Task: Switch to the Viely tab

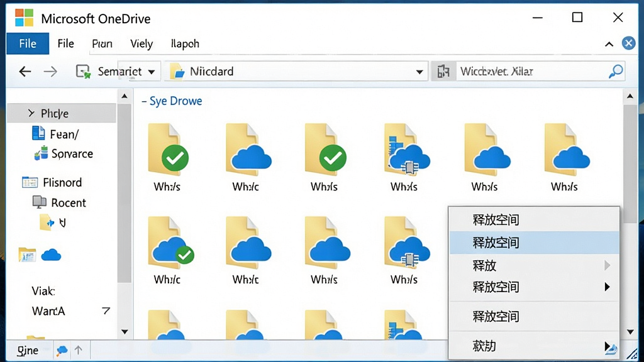Action: [x=142, y=43]
